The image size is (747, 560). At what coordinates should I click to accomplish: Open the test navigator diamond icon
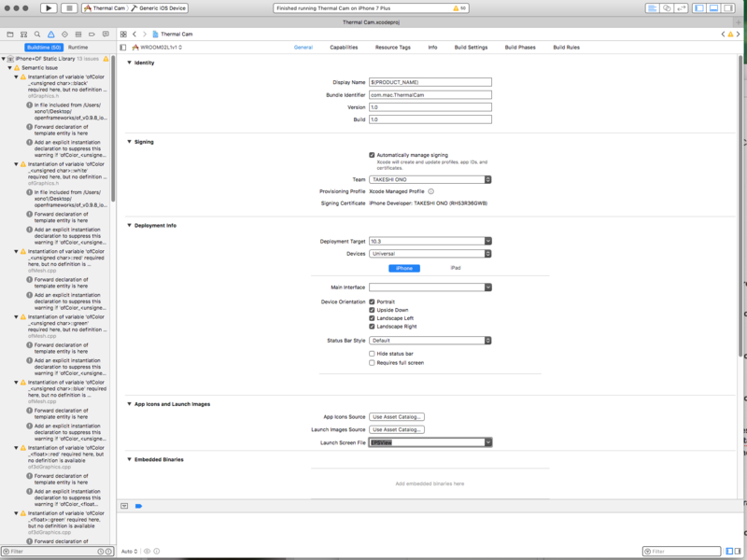[64, 35]
